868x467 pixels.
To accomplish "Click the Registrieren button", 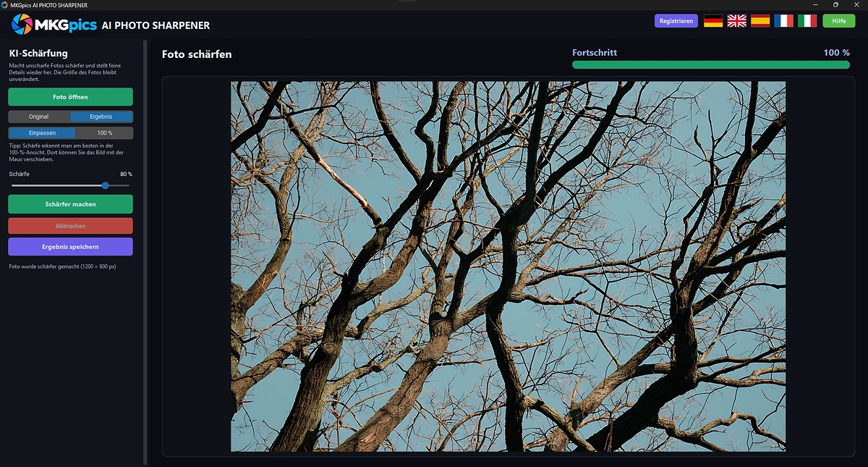I will click(x=676, y=21).
